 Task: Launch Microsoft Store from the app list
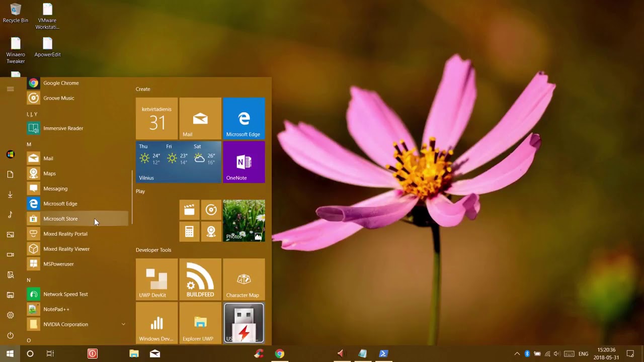click(78, 219)
